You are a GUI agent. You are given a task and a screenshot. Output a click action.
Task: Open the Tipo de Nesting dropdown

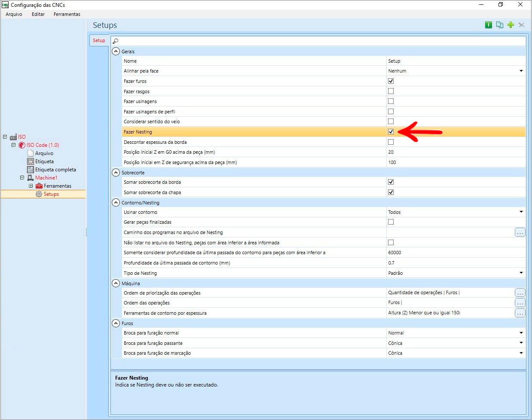coord(456,273)
